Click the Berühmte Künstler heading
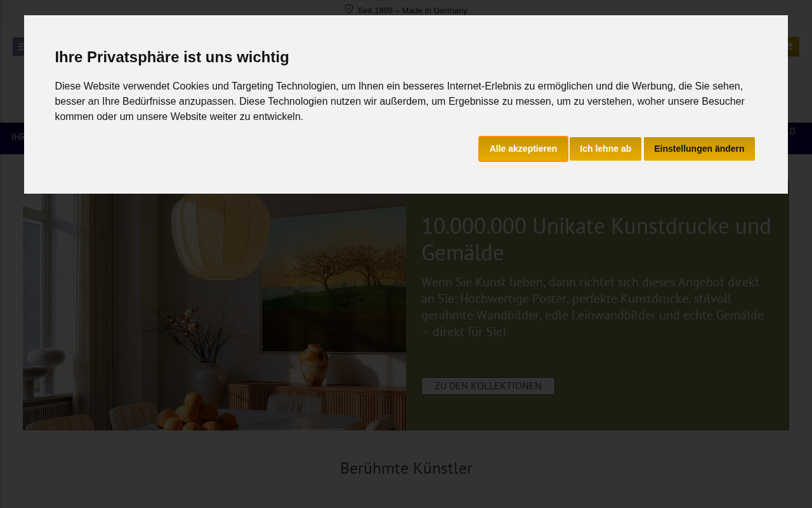Image resolution: width=812 pixels, height=508 pixels. point(406,468)
